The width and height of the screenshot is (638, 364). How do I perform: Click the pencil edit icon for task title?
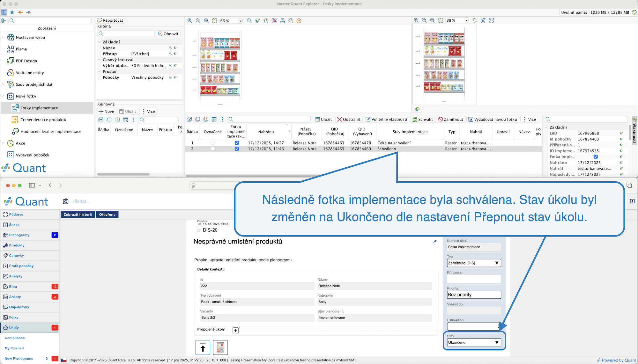pyautogui.click(x=435, y=242)
